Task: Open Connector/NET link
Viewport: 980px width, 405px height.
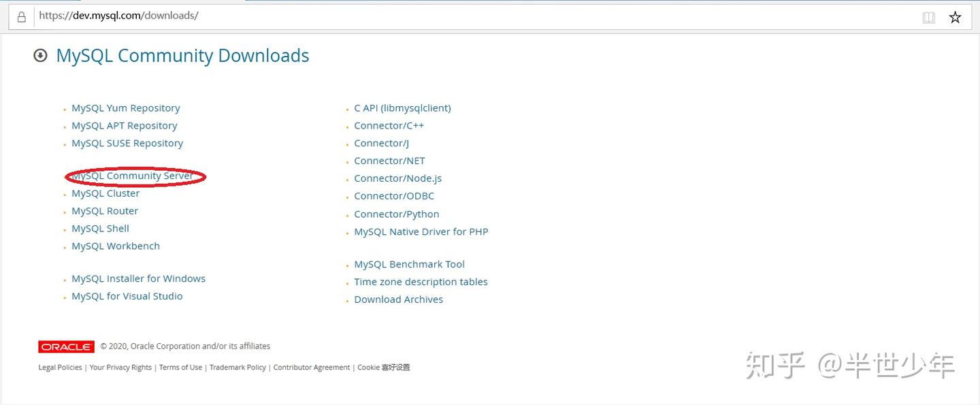Action: click(389, 161)
